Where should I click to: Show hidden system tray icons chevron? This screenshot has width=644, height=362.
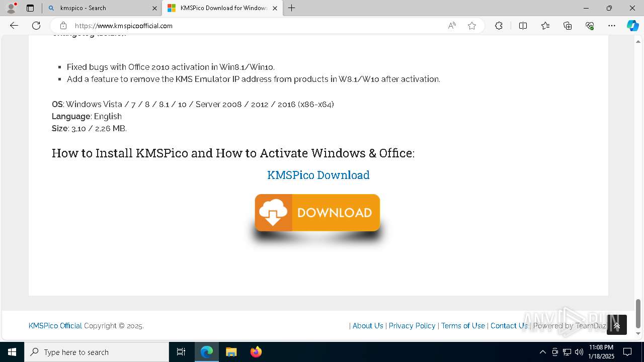point(542,352)
